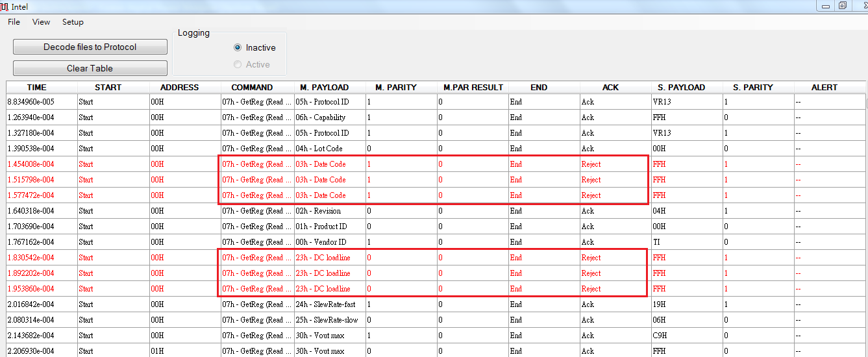Viewport: 868px width, 357px height.
Task: Click the S. PAYLOAD column header
Action: (687, 87)
